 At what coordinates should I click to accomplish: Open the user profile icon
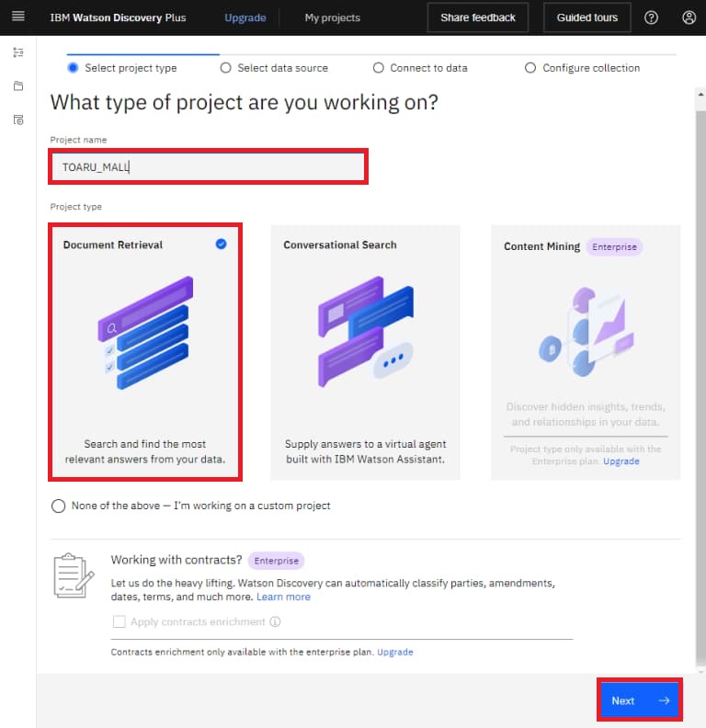[x=689, y=17]
